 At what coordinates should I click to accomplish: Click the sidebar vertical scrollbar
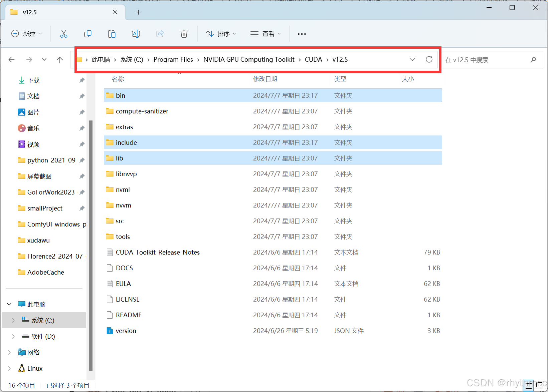(x=90, y=246)
